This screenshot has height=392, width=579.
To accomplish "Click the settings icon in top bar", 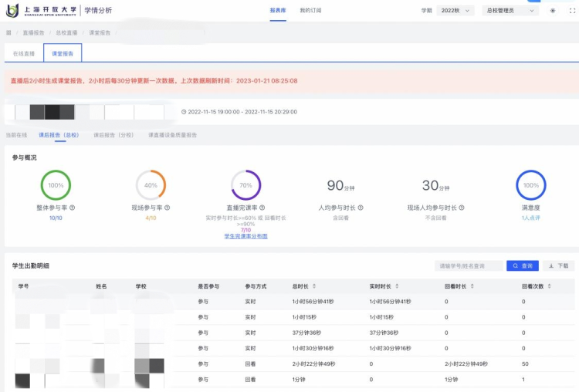I will point(552,11).
